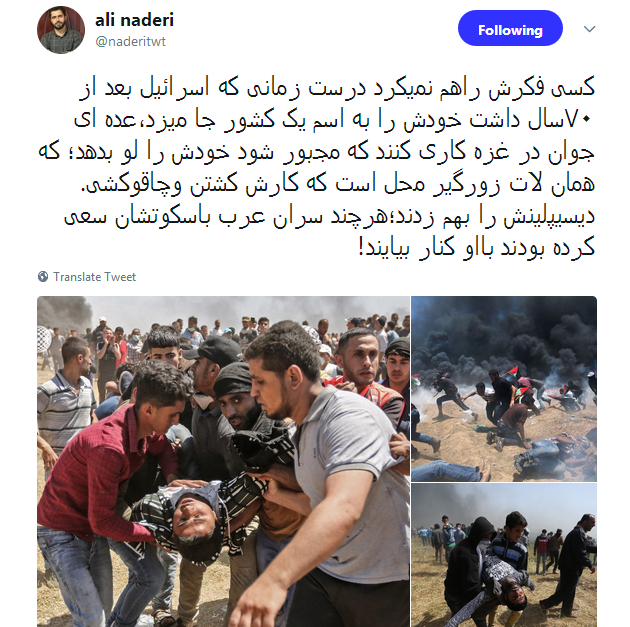Image resolution: width=630 pixels, height=627 pixels.
Task: Click final tweet line ending کنار بیایند!
Action: click(x=476, y=247)
